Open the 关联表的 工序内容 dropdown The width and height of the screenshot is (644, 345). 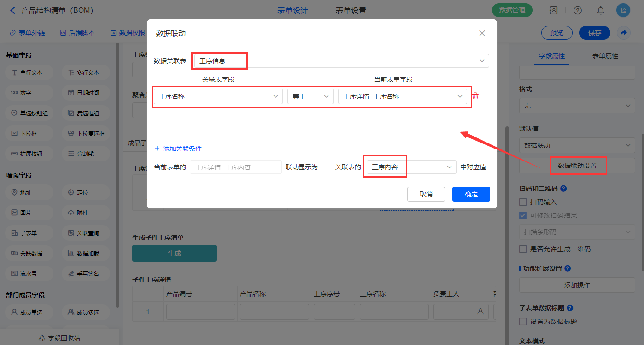click(410, 167)
